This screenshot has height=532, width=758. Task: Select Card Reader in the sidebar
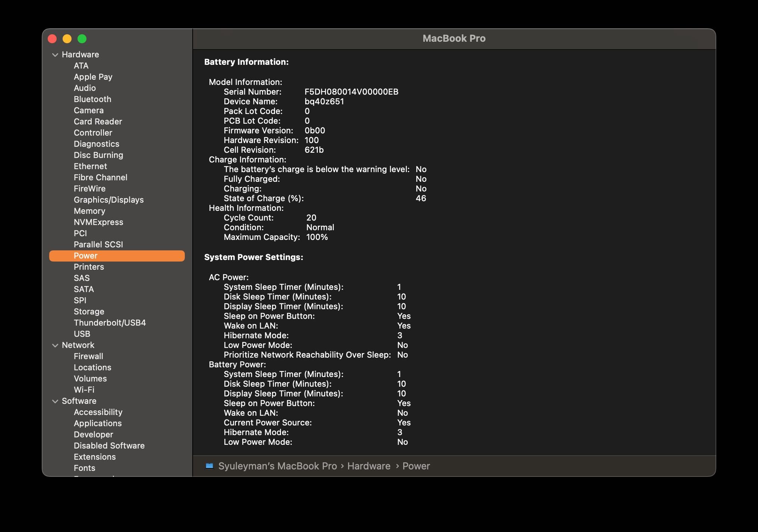[98, 121]
